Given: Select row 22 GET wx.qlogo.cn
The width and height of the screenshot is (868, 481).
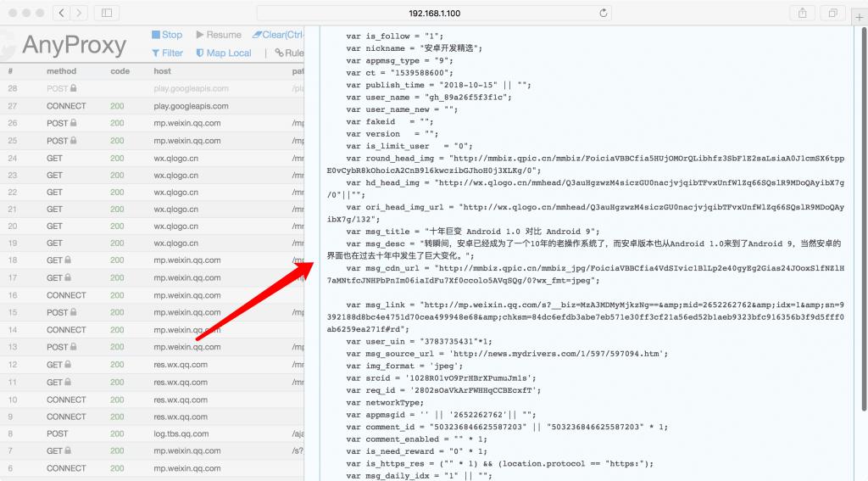Looking at the screenshot, I should [x=153, y=193].
